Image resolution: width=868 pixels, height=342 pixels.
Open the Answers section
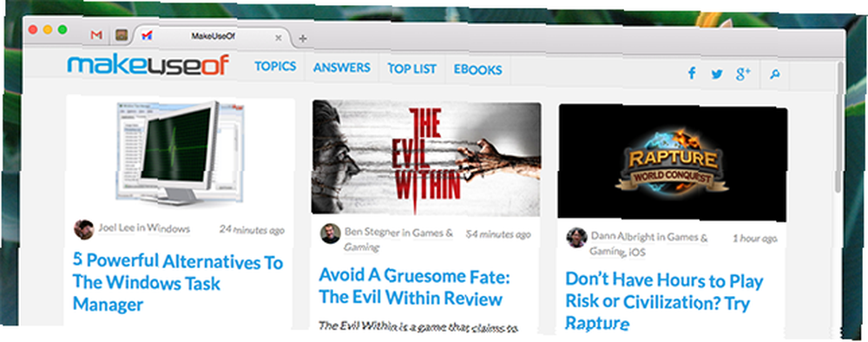pos(341,68)
